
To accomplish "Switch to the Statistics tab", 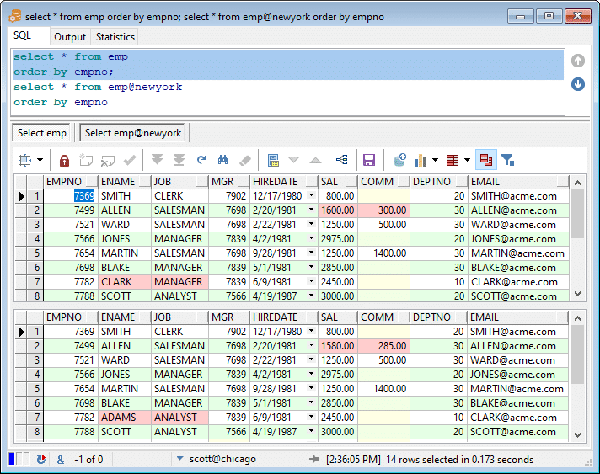I will (x=115, y=37).
